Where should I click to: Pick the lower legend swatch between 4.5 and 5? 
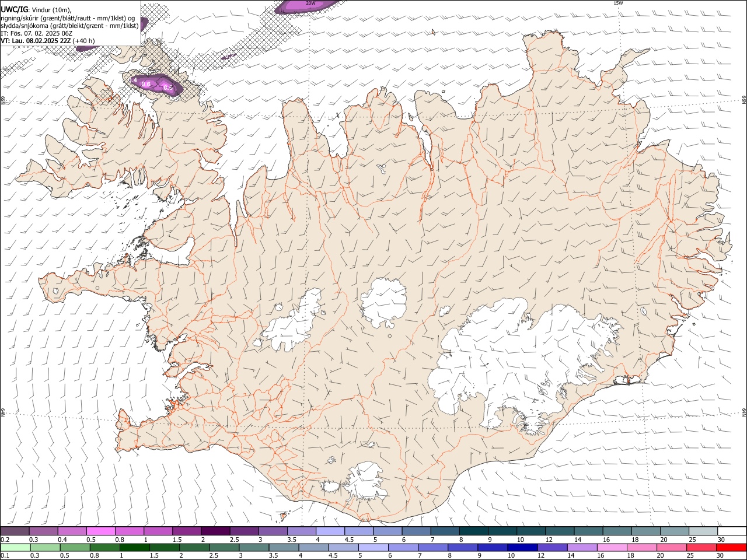[344, 547]
